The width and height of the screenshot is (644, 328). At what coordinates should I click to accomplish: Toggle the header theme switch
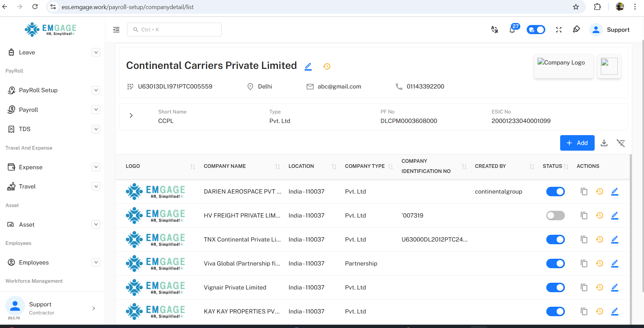pyautogui.click(x=536, y=30)
